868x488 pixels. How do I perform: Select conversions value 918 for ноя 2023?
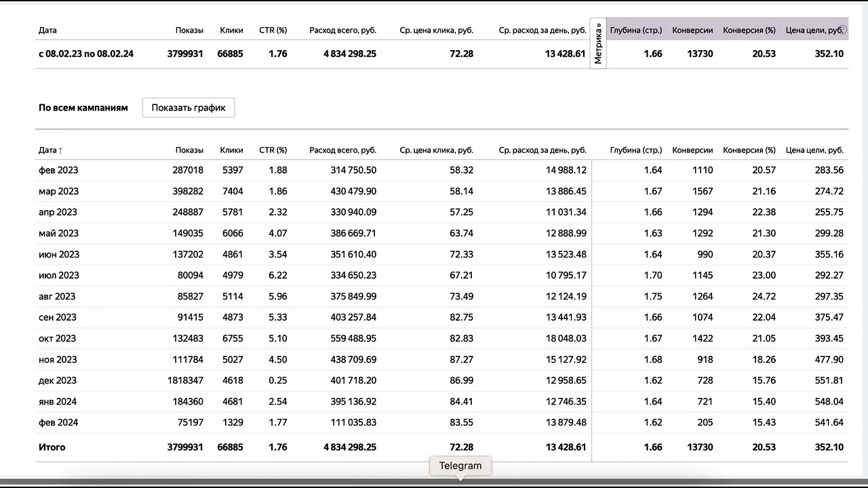tap(704, 359)
